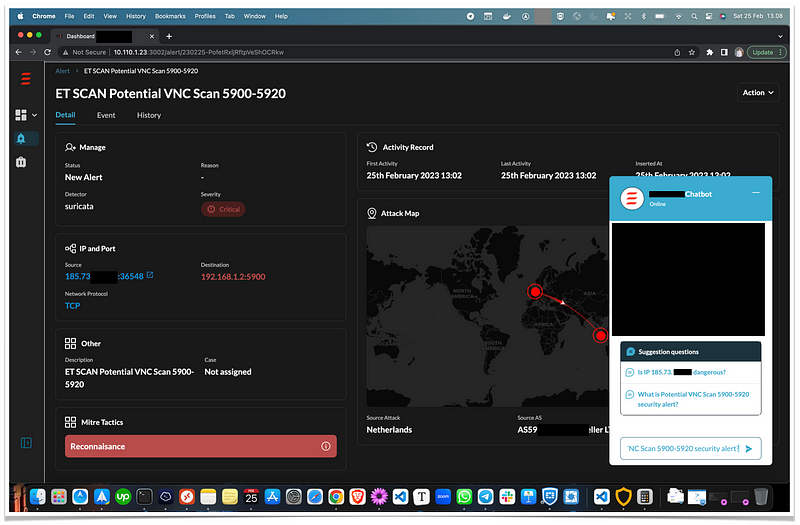800x525 pixels.
Task: Switch to the Event tab
Action: tap(106, 115)
